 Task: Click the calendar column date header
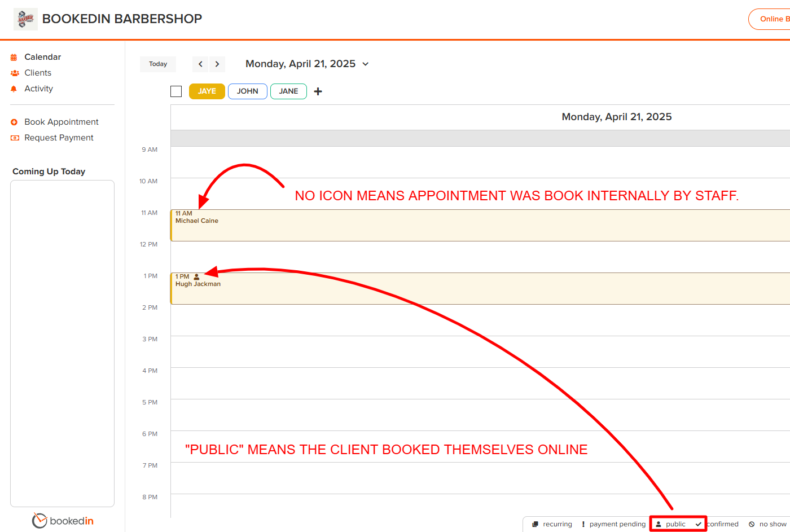(x=617, y=117)
